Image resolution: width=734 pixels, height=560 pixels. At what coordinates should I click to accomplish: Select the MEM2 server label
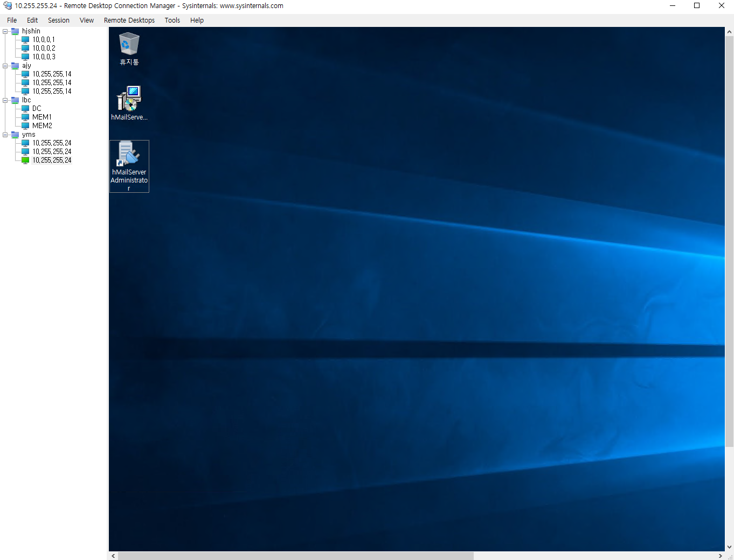42,126
